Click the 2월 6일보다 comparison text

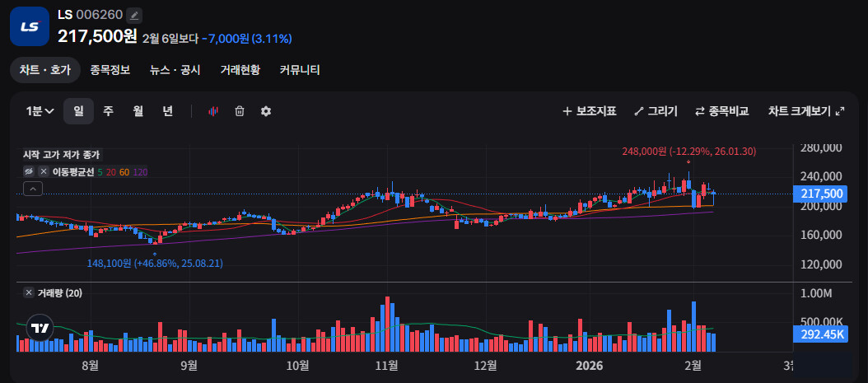point(170,38)
